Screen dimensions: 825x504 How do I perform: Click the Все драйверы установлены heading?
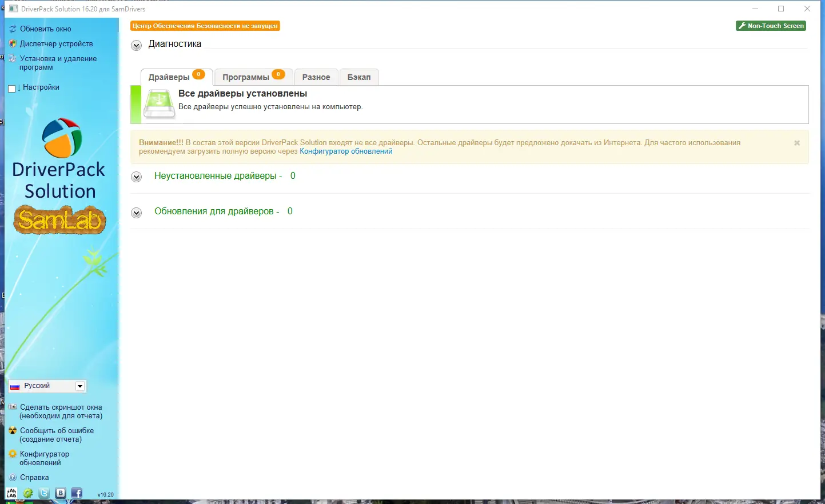[243, 94]
